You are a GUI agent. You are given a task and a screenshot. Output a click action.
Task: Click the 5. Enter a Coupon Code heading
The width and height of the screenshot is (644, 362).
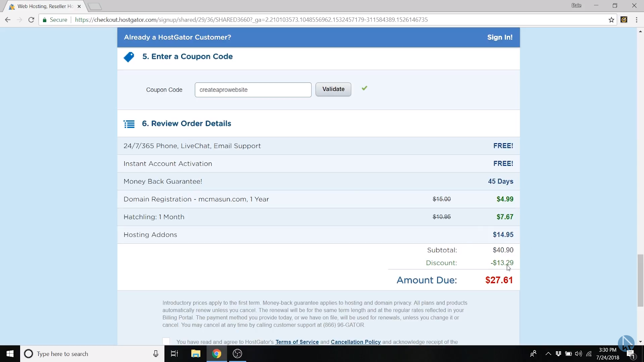pyautogui.click(x=188, y=57)
